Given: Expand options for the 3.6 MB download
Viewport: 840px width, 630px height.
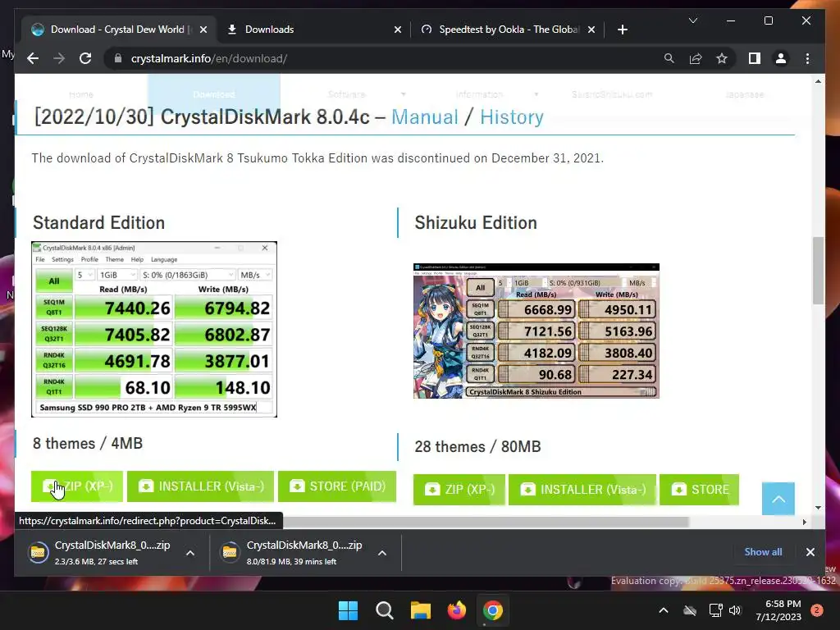Looking at the screenshot, I should coord(190,553).
